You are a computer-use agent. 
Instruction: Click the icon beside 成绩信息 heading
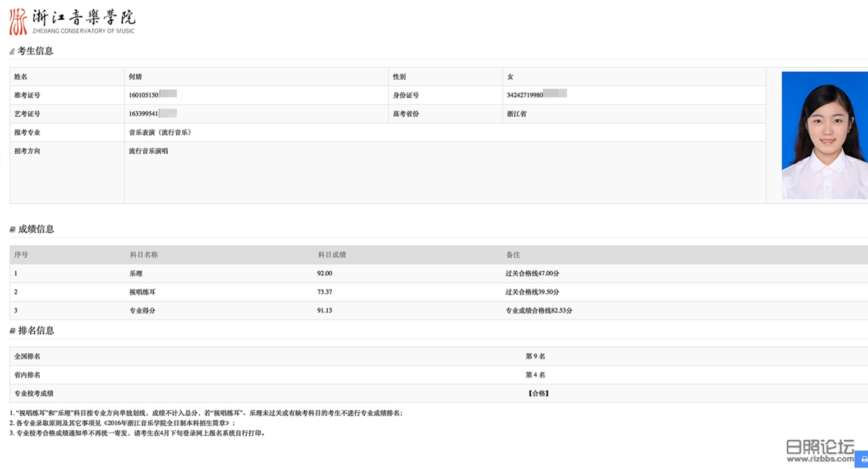(x=12, y=229)
